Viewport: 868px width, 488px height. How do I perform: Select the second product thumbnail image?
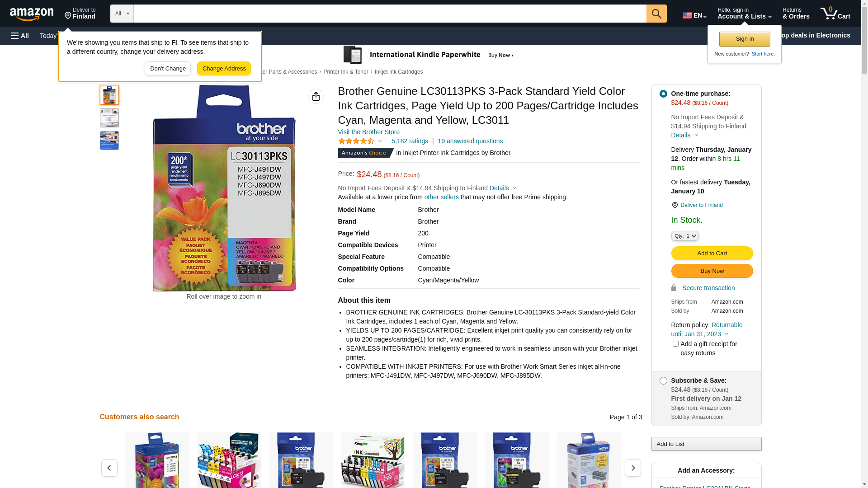(x=109, y=118)
